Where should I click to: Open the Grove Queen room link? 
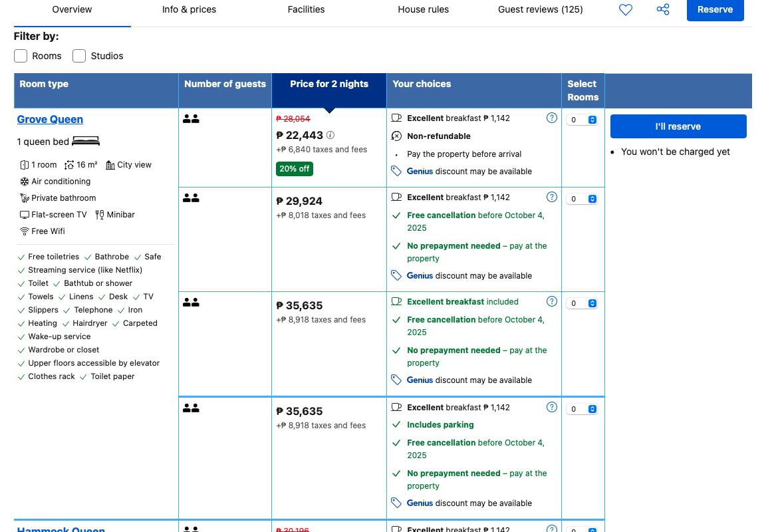pyautogui.click(x=50, y=120)
